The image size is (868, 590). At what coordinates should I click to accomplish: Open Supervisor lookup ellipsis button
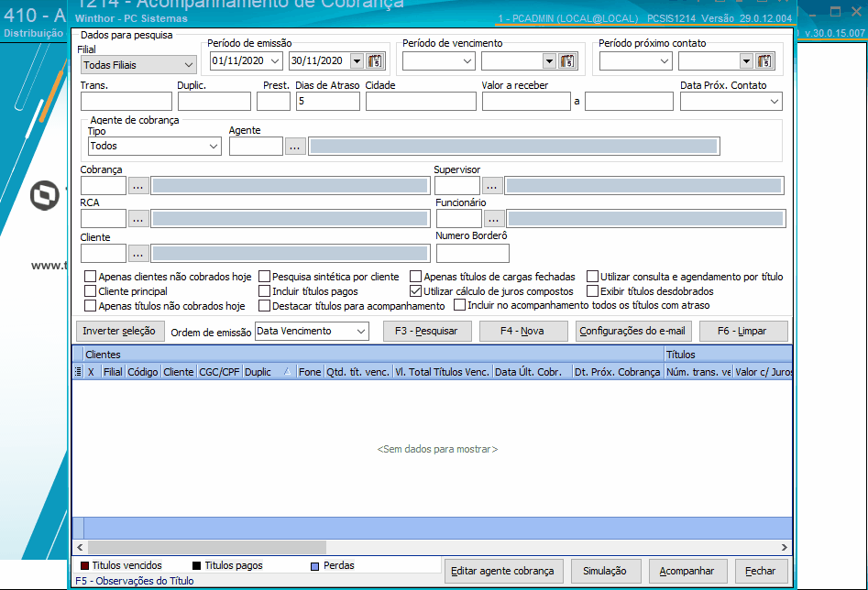pos(491,186)
